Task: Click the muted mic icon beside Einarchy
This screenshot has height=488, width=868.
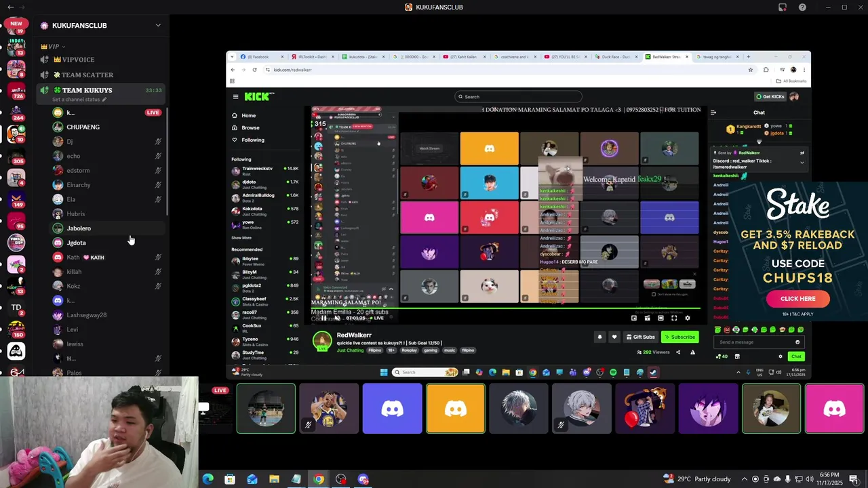Action: (x=158, y=185)
